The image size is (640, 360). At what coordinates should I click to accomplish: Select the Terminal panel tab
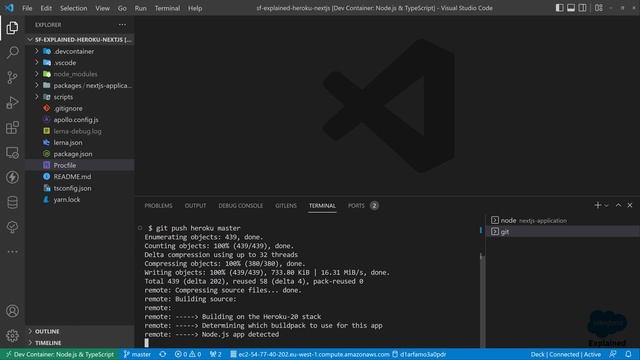322,206
